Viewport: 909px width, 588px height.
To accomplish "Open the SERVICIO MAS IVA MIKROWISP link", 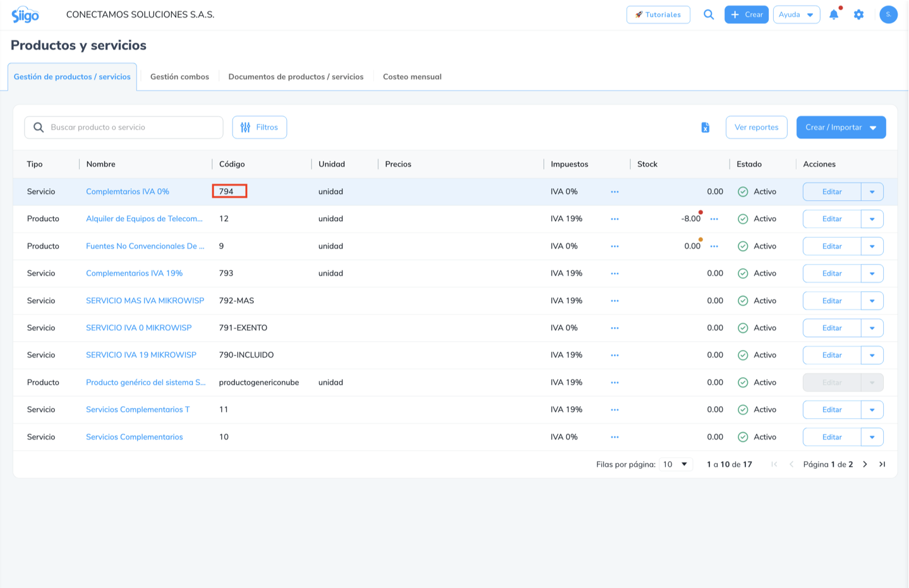I will tap(145, 301).
